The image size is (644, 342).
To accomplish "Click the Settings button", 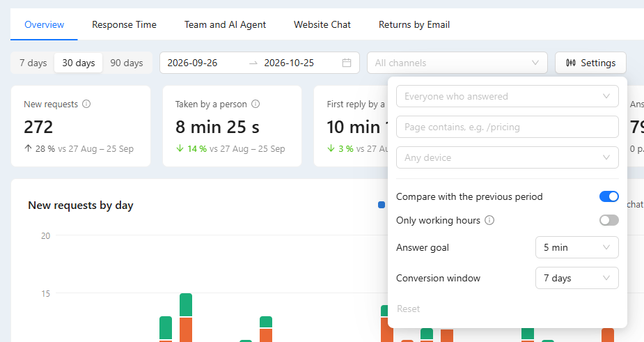I will [590, 63].
